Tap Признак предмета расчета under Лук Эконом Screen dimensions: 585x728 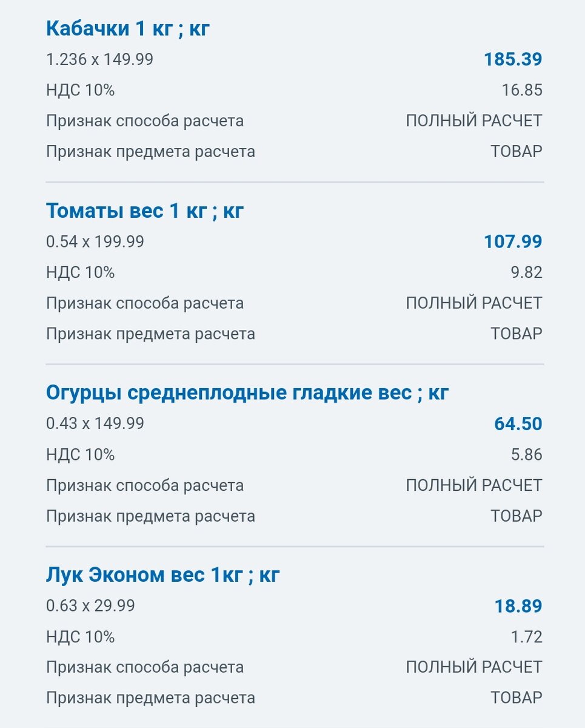[150, 698]
